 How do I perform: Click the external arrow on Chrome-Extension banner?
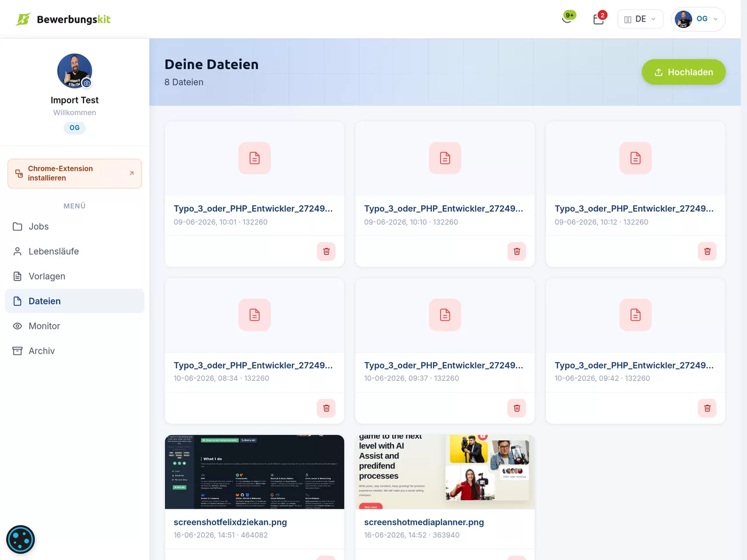(131, 173)
